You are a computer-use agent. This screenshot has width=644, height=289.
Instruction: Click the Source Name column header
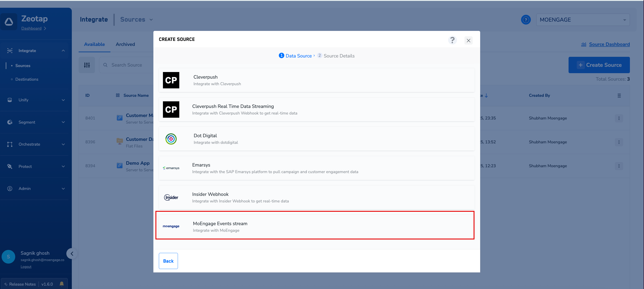coord(136,95)
